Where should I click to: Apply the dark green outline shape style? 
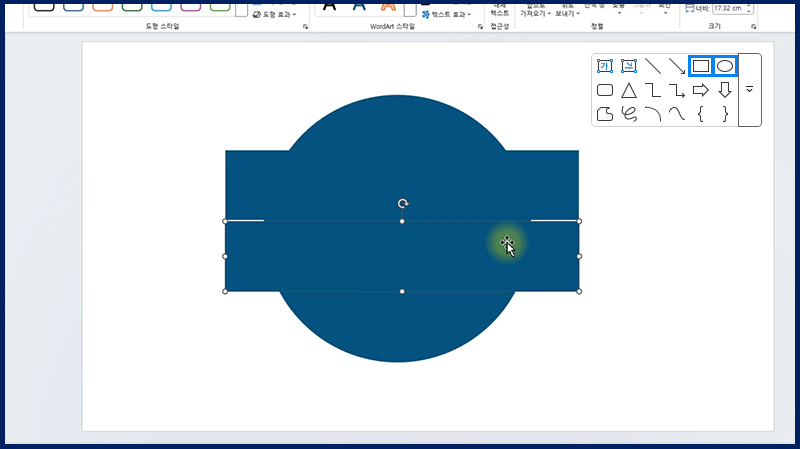pos(132,6)
